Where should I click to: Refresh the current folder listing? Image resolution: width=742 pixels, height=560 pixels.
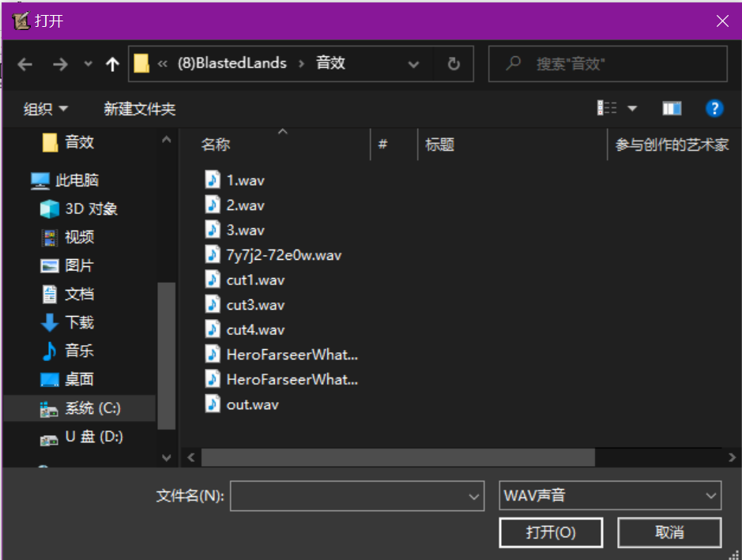tap(454, 64)
